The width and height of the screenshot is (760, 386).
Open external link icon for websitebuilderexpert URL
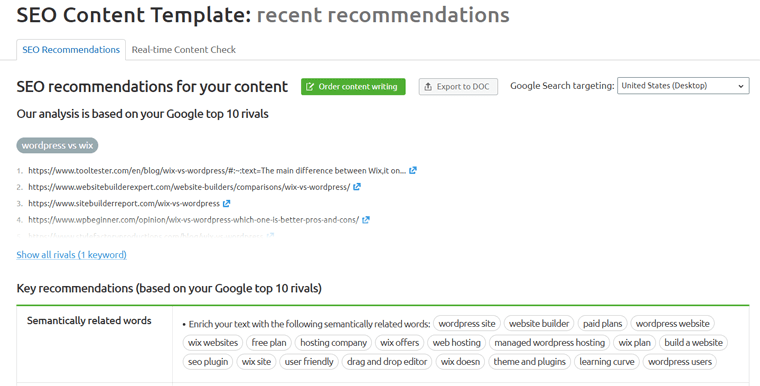coord(357,187)
